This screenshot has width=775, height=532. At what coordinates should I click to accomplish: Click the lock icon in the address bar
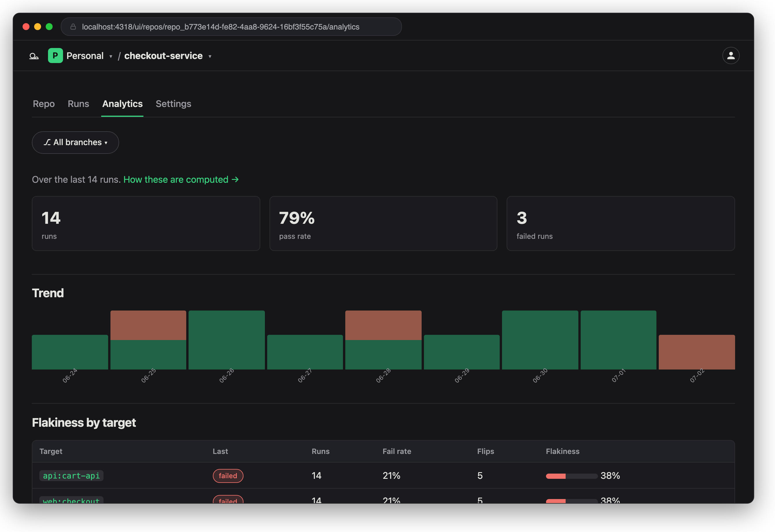coord(73,27)
